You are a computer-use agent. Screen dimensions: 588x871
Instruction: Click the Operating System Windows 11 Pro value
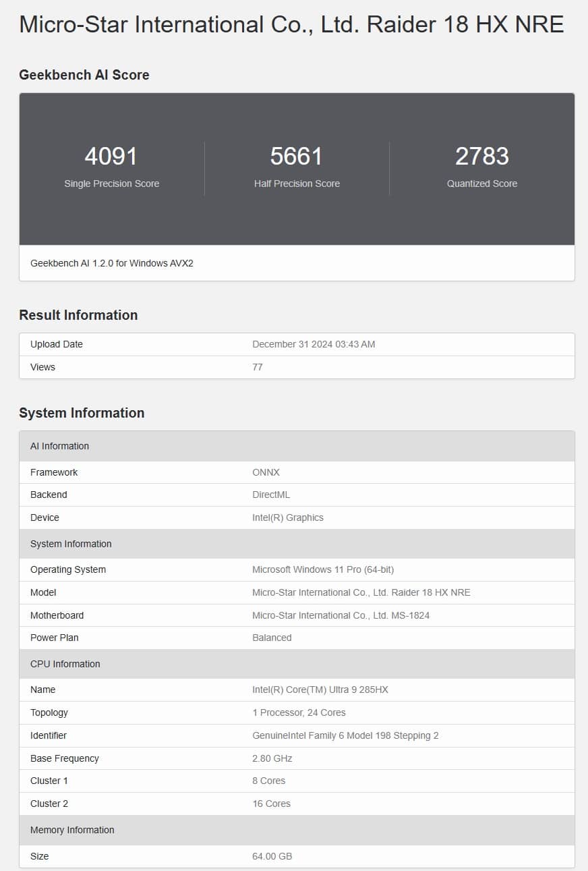(323, 569)
